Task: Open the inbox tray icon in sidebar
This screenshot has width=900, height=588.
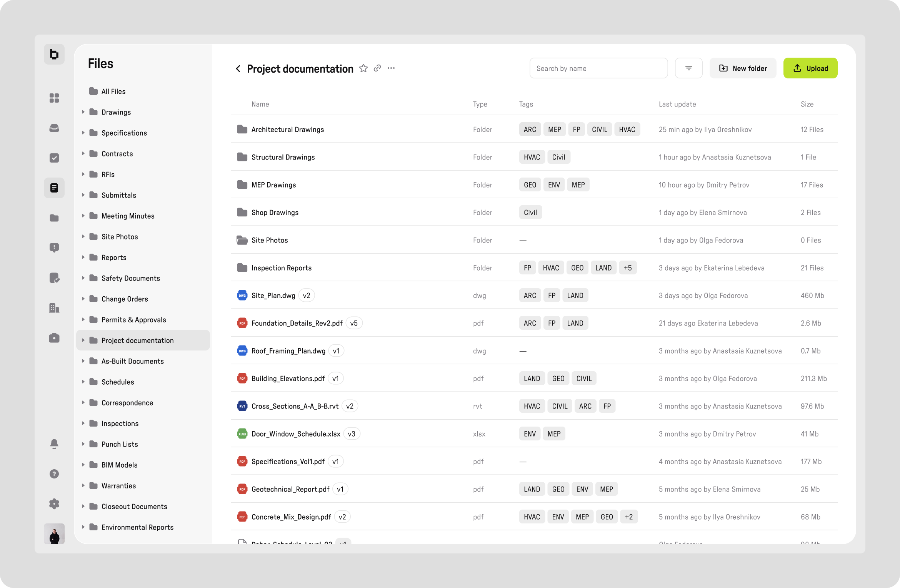Action: point(54,128)
